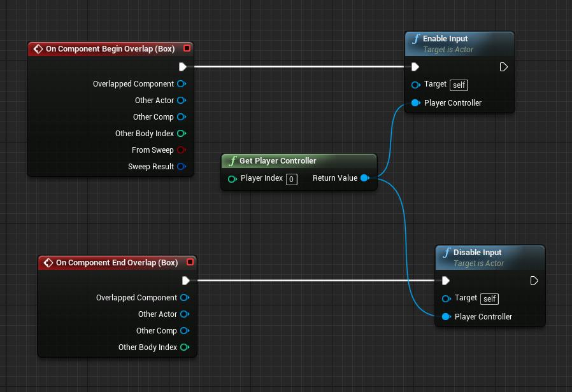Click the Enable Input Target self field
The height and width of the screenshot is (392, 572).
pos(459,85)
